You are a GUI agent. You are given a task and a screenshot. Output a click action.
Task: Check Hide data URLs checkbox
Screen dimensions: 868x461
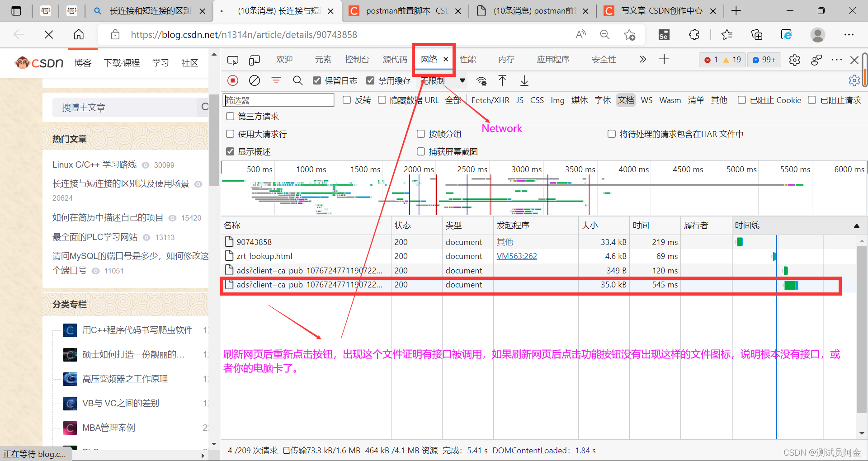click(382, 100)
